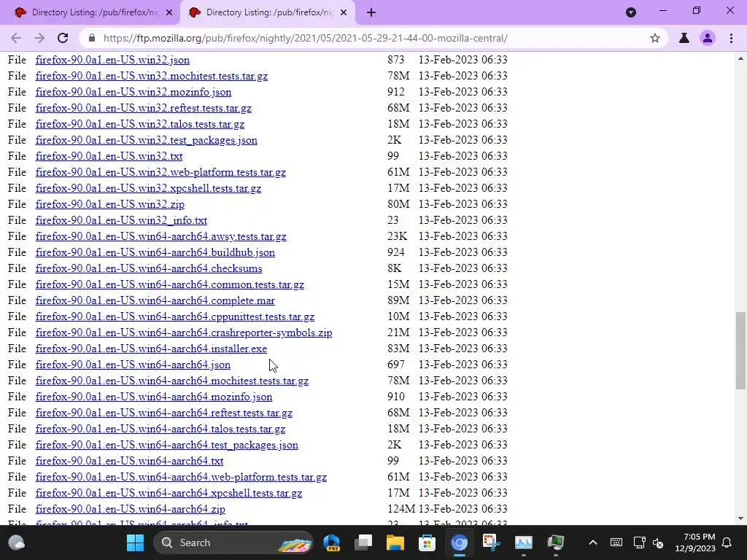Open the weather widget on taskbar
The image size is (747, 560).
point(17,542)
